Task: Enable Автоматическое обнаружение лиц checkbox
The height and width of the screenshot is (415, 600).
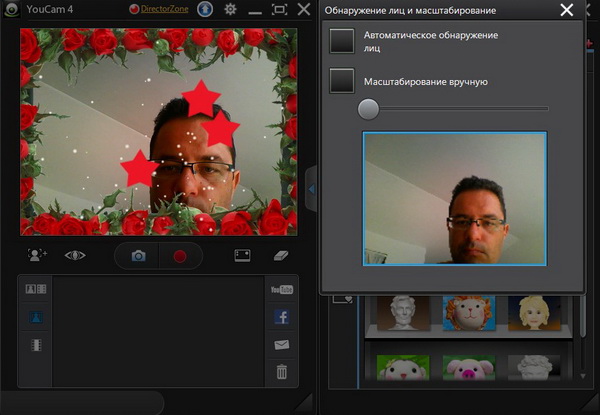Action: (343, 41)
